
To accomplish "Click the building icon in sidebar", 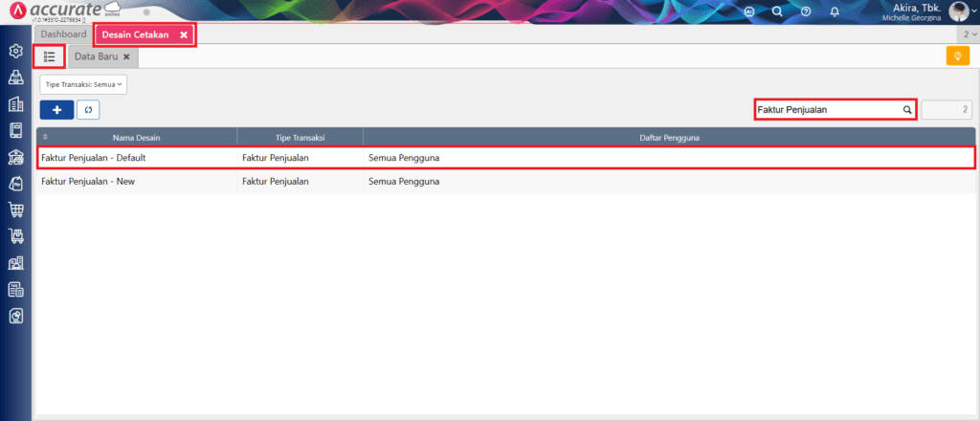I will [15, 104].
